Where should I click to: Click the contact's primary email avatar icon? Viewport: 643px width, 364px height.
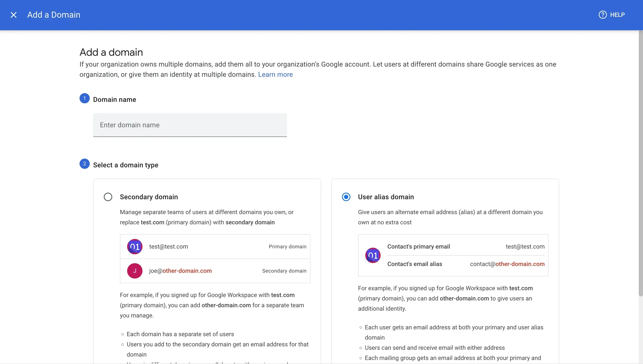[373, 255]
